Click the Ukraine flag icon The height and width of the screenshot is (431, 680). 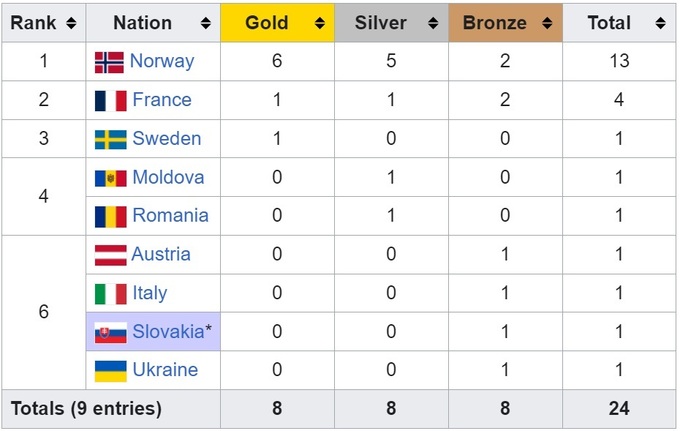(x=110, y=370)
